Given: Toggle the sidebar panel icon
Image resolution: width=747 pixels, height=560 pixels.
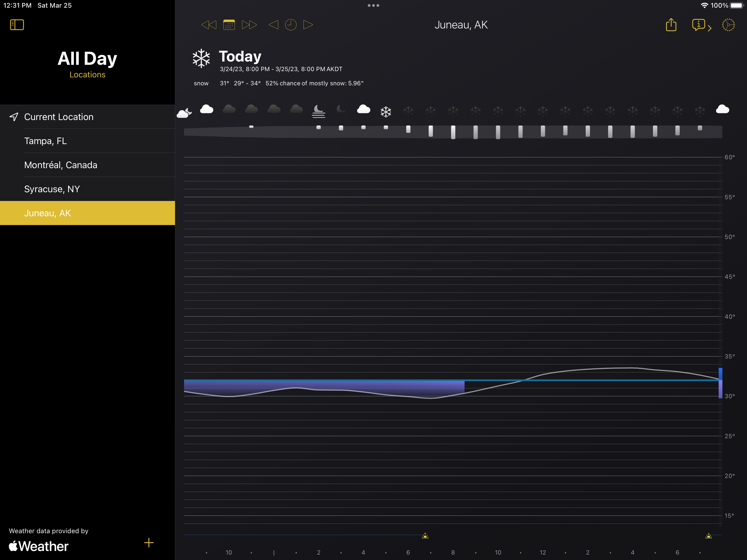Looking at the screenshot, I should tap(17, 25).
